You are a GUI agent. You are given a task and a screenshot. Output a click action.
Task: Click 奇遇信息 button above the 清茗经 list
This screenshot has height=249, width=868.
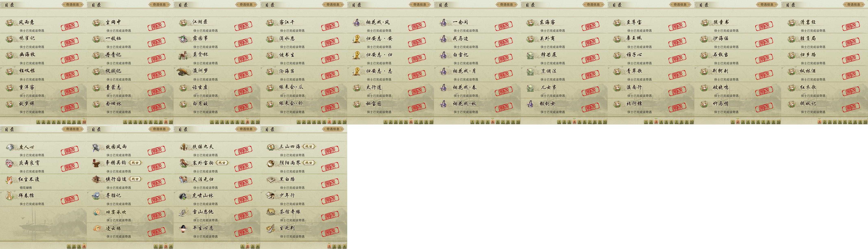(x=854, y=5)
